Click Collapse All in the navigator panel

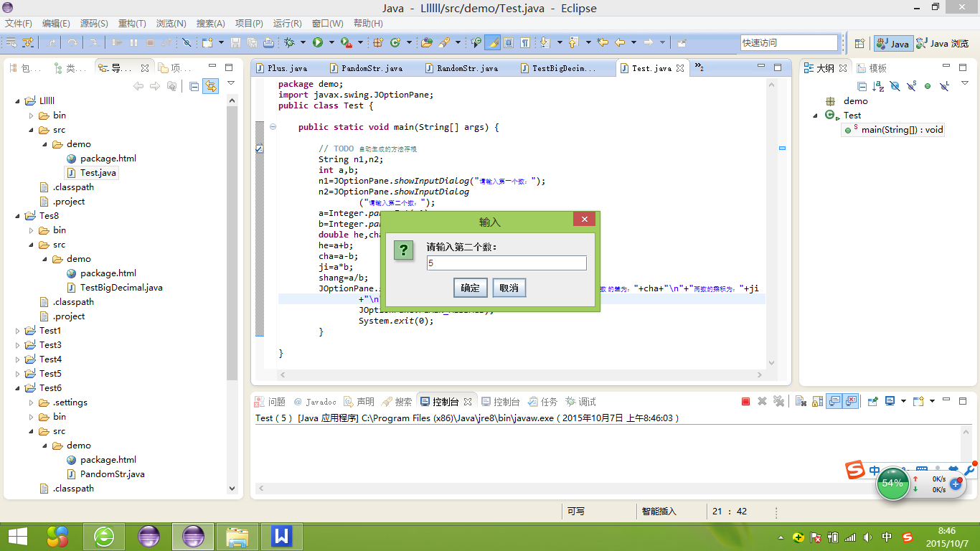point(194,86)
